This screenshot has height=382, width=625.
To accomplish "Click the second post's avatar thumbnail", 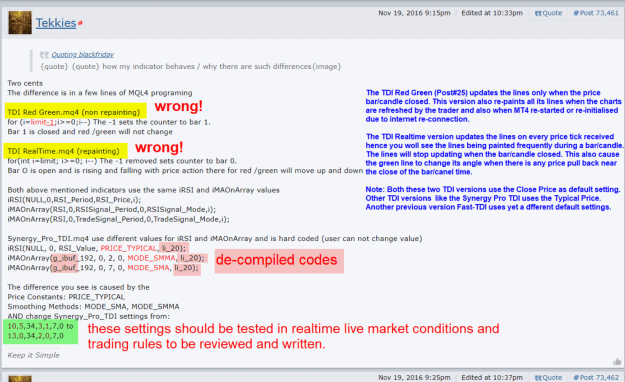I will [x=20, y=378].
